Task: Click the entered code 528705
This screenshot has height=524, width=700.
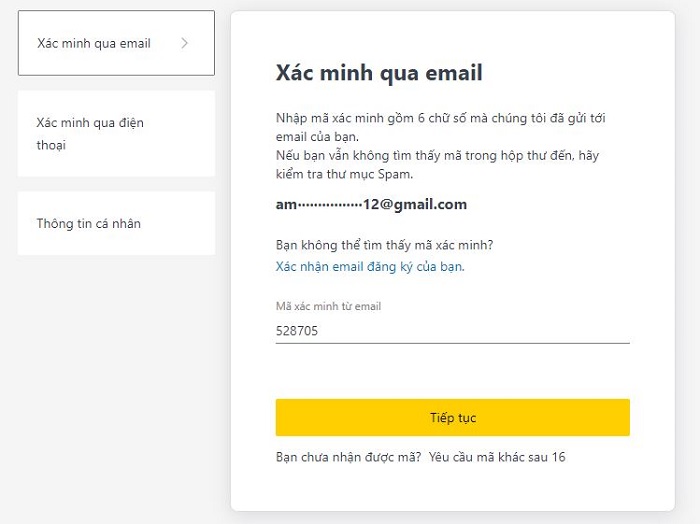Action: coord(297,330)
